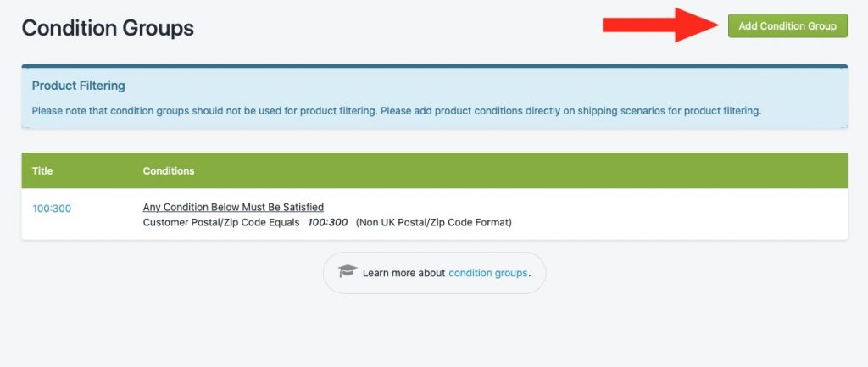Click the blue info banner's top border
The height and width of the screenshot is (367, 868).
click(x=435, y=66)
